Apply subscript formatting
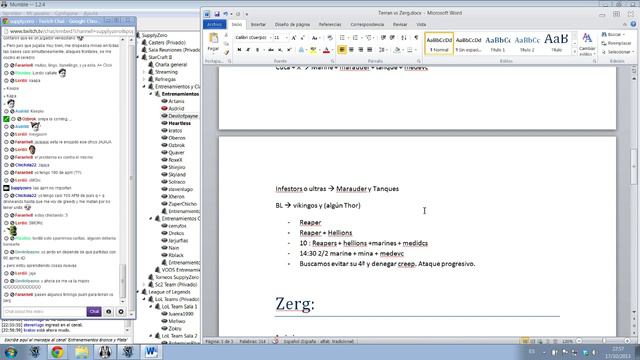Image resolution: width=640 pixels, height=360 pixels. (280, 50)
